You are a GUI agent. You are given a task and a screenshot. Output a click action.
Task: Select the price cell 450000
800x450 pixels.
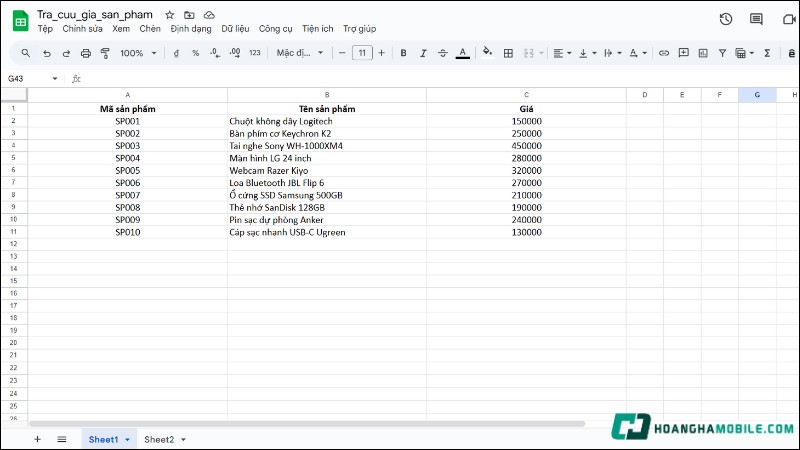pos(526,146)
